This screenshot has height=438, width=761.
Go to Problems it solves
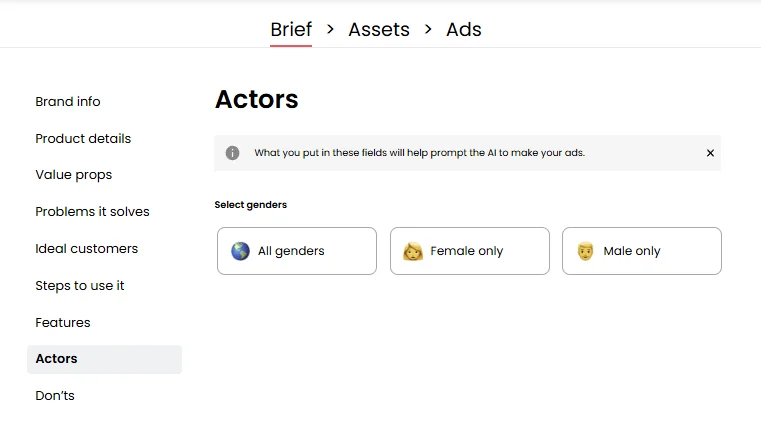point(92,212)
